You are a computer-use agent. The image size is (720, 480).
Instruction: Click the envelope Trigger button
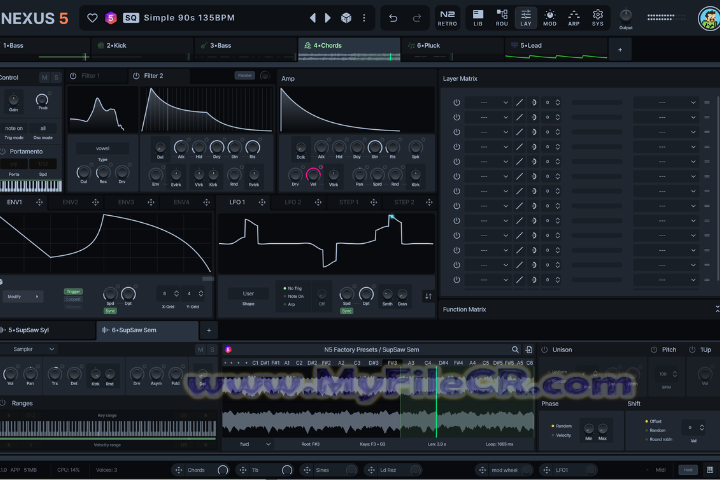[73, 292]
